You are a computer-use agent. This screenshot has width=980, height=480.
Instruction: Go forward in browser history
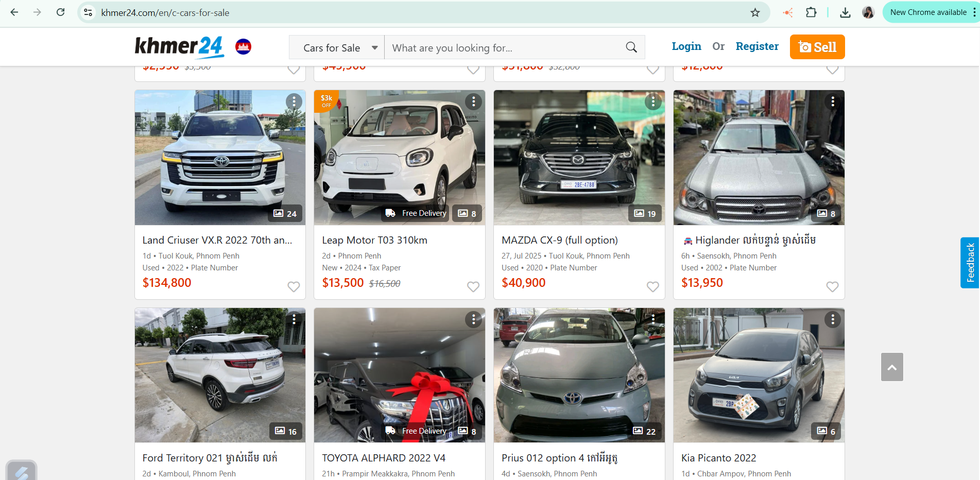click(x=37, y=12)
